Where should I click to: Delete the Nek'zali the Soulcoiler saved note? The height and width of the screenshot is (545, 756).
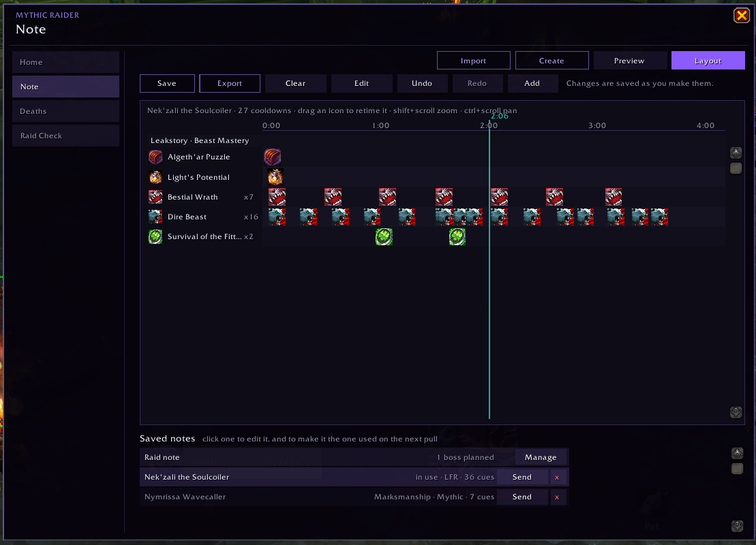pos(557,477)
